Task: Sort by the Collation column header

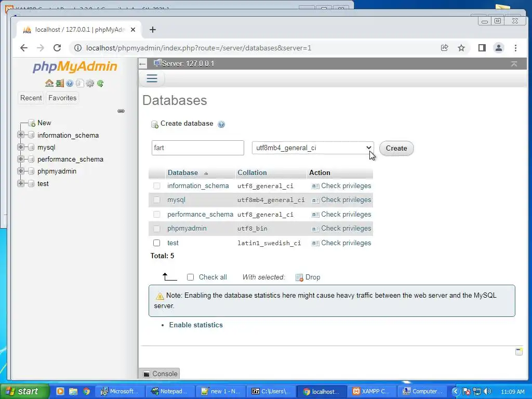Action: point(252,172)
